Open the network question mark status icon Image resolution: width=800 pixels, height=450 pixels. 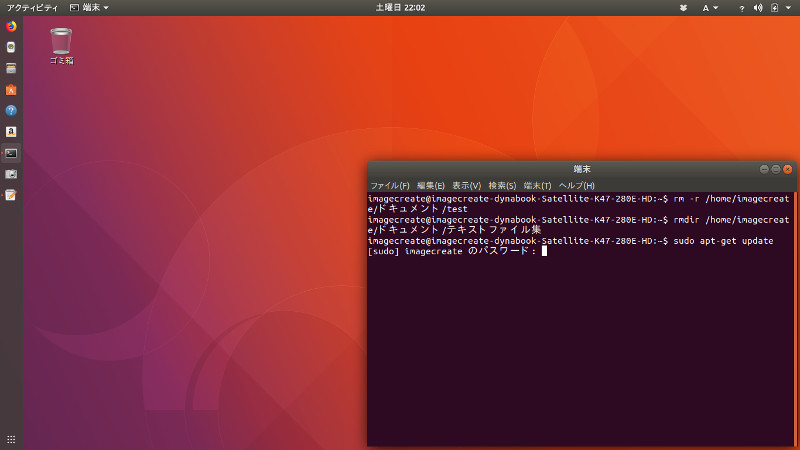(741, 8)
